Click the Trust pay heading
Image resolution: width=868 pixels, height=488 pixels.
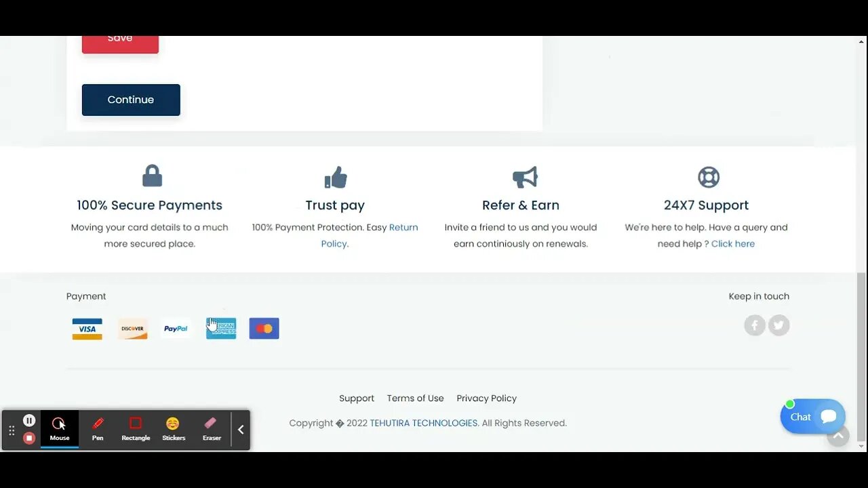pyautogui.click(x=335, y=205)
